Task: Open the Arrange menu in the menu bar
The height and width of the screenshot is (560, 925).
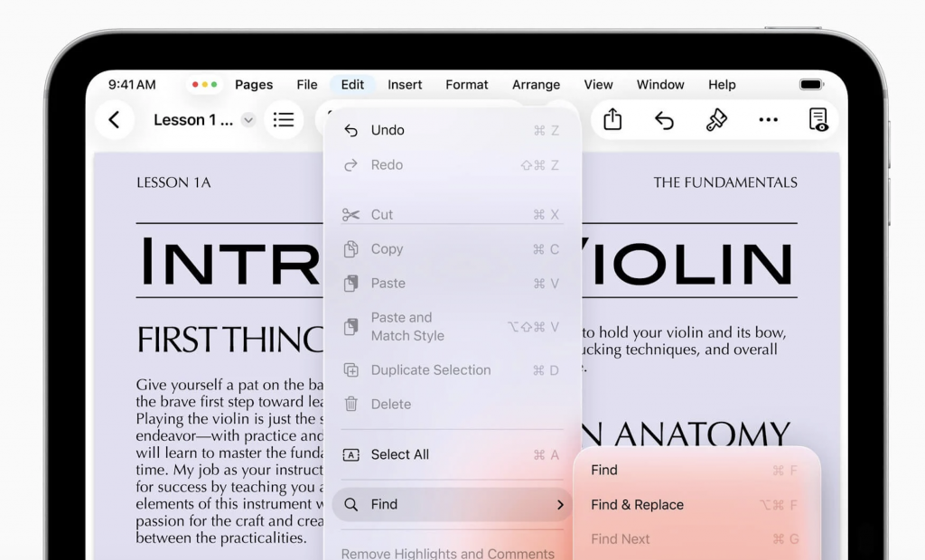Action: tap(536, 85)
